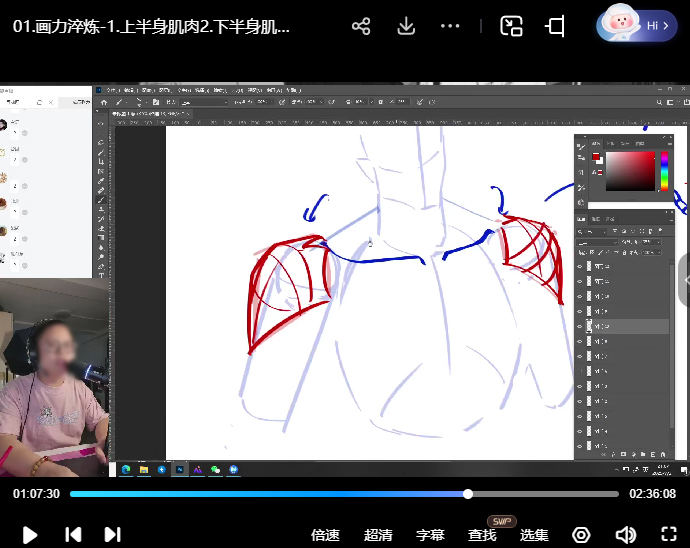690x548 pixels.
Task: Click the share icon in the top bar
Action: tap(361, 26)
